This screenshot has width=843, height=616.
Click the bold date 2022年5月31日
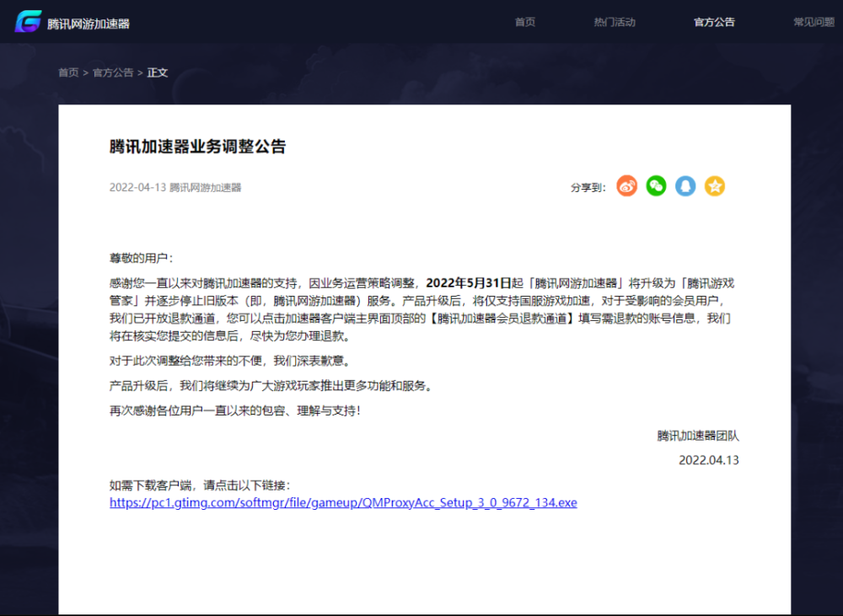pyautogui.click(x=468, y=283)
